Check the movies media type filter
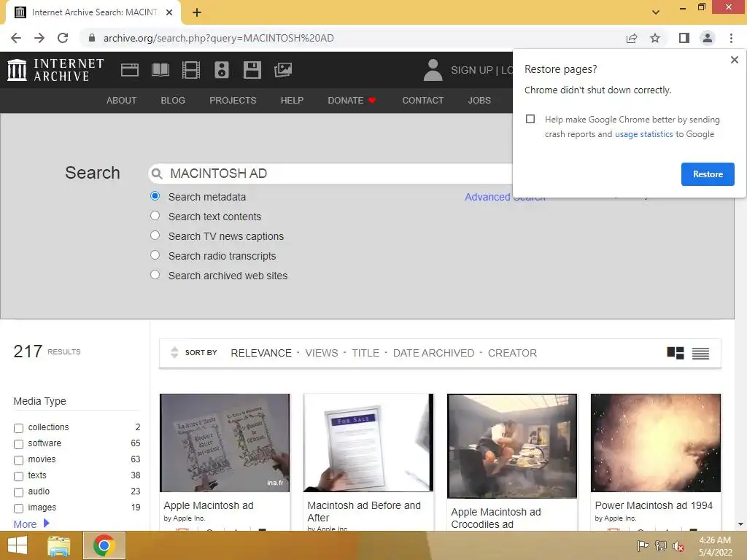This screenshot has width=747, height=560. (18, 461)
